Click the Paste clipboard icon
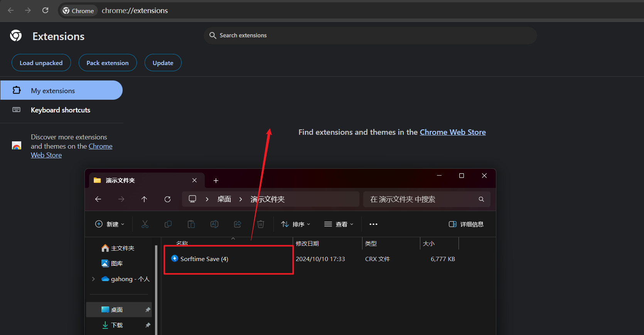 point(191,224)
